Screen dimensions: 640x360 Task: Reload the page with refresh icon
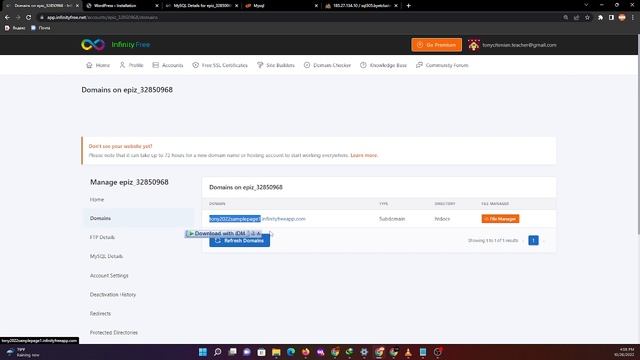coord(29,18)
